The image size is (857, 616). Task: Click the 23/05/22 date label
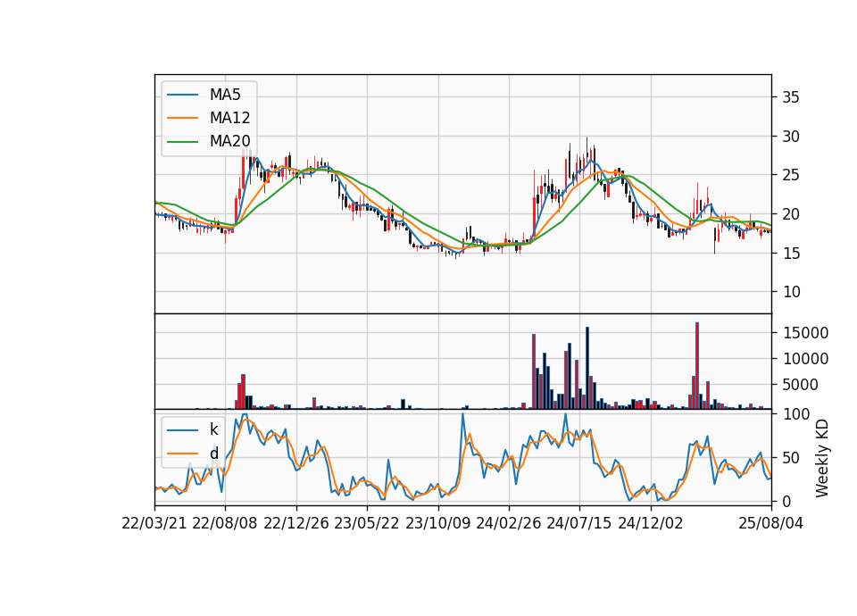tap(367, 523)
